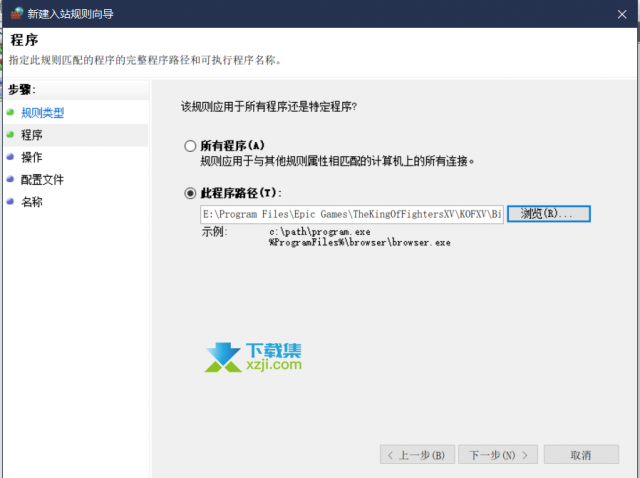640x478 pixels.
Task: Select the 所有程序(A) radio button
Action: tap(190, 146)
